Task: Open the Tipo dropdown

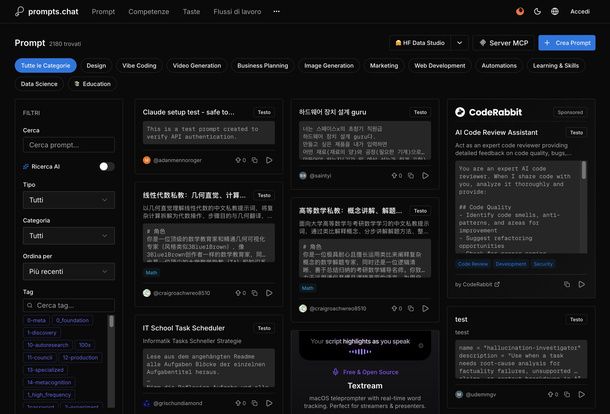Action: point(69,200)
